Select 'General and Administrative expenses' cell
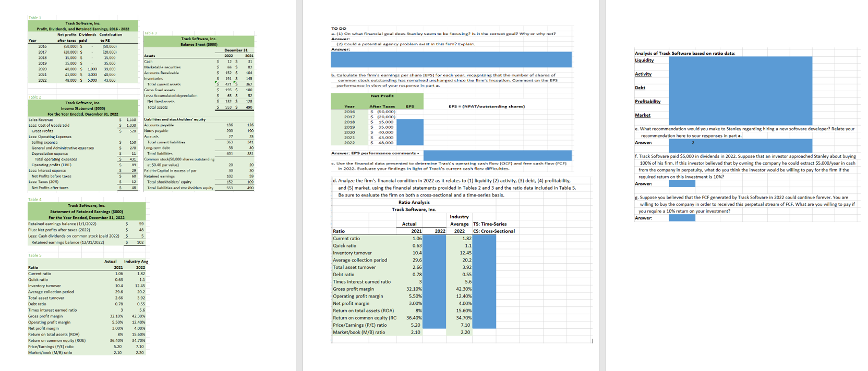The width and height of the screenshot is (868, 371). 63,148
